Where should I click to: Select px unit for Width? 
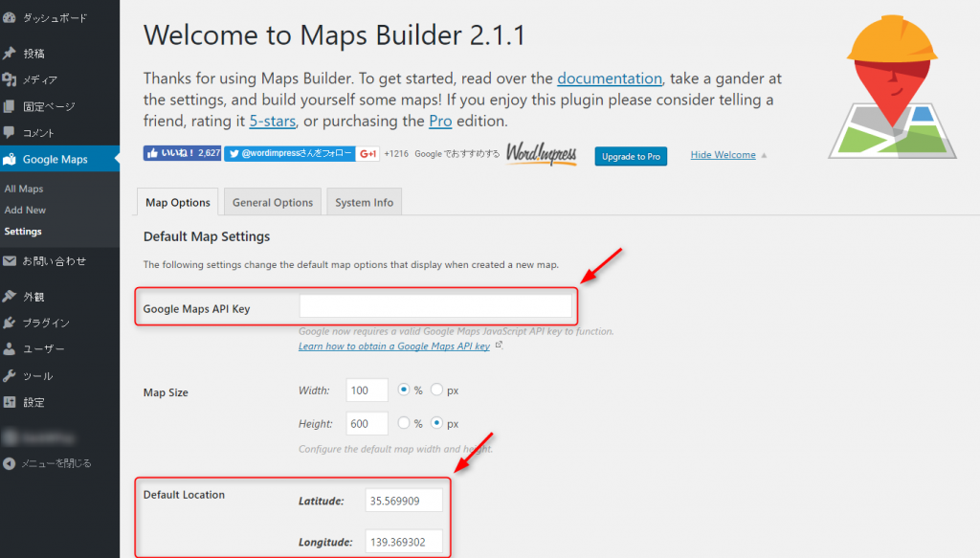(x=436, y=390)
